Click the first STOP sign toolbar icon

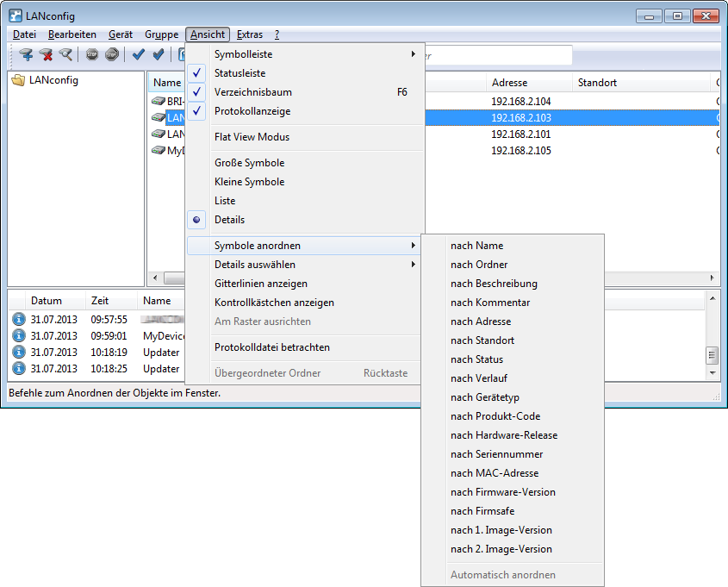click(92, 55)
